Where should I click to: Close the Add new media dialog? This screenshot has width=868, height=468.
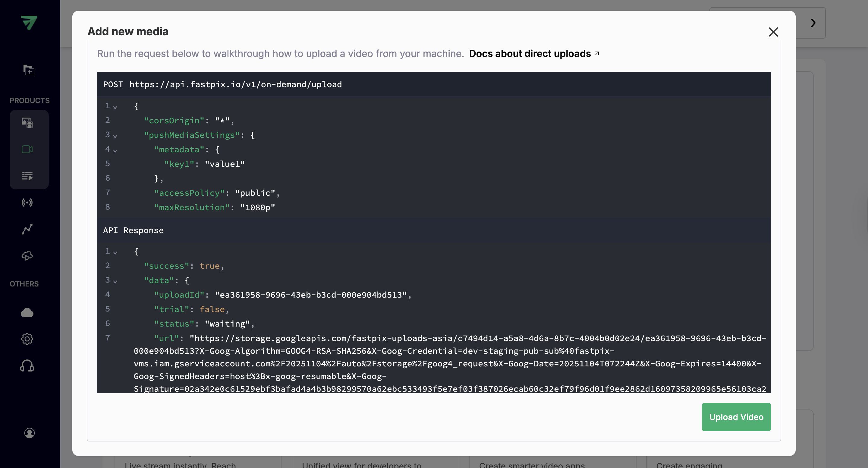coord(773,32)
